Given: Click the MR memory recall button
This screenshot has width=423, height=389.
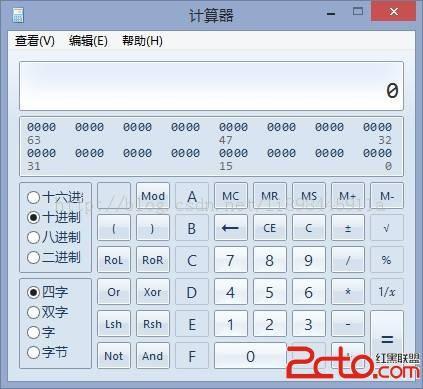Looking at the screenshot, I should pos(270,196).
